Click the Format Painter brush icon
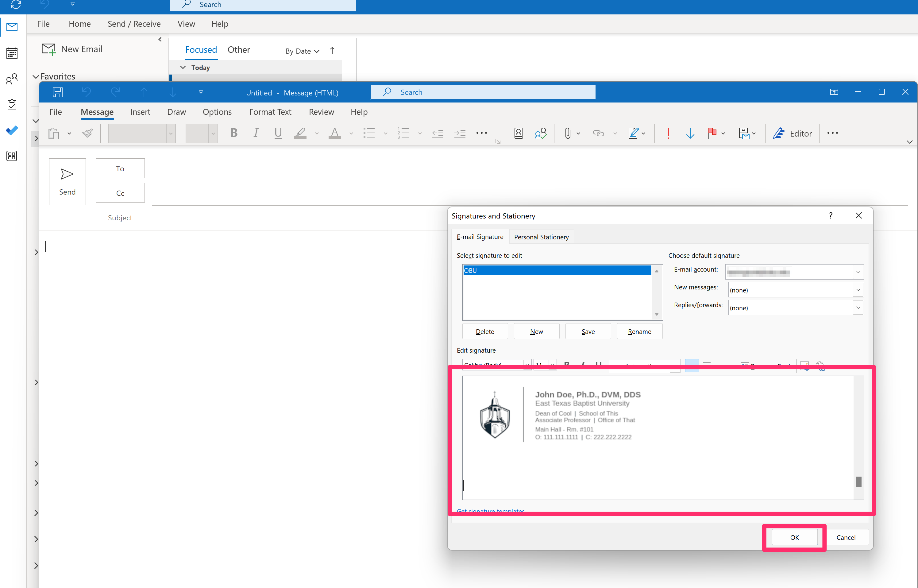 pyautogui.click(x=87, y=133)
